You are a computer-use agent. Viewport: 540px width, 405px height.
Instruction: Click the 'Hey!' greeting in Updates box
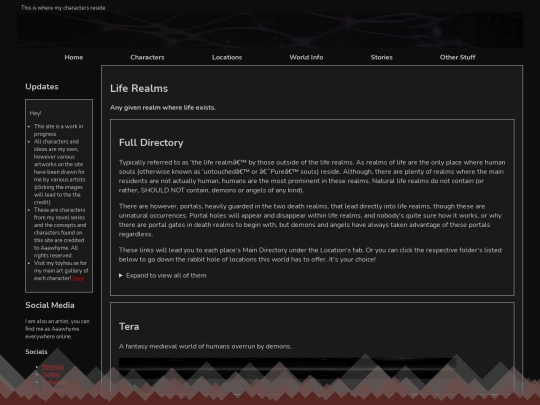[35, 113]
